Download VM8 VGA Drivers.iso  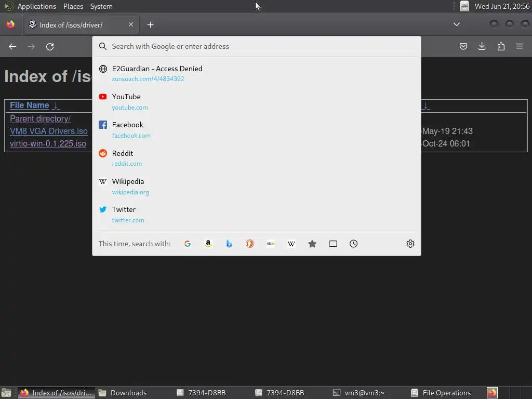pyautogui.click(x=49, y=131)
